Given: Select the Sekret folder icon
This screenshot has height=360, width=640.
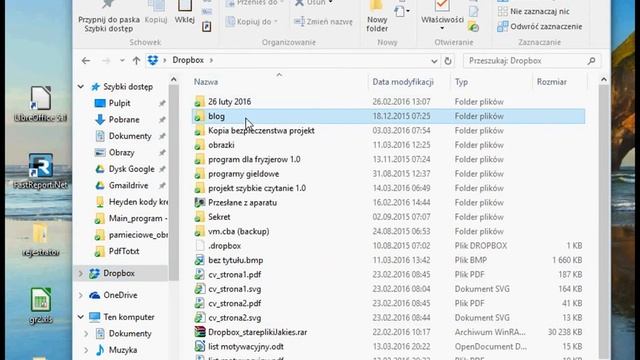Looking at the screenshot, I should (x=199, y=217).
